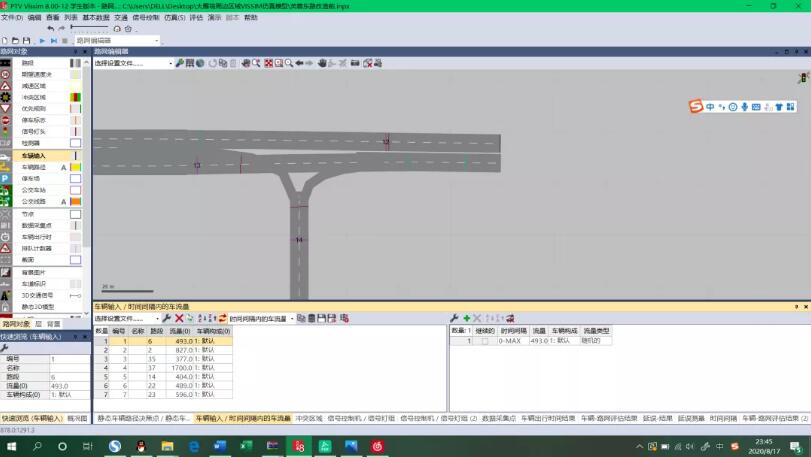Open the Signal Control menu

coord(146,18)
